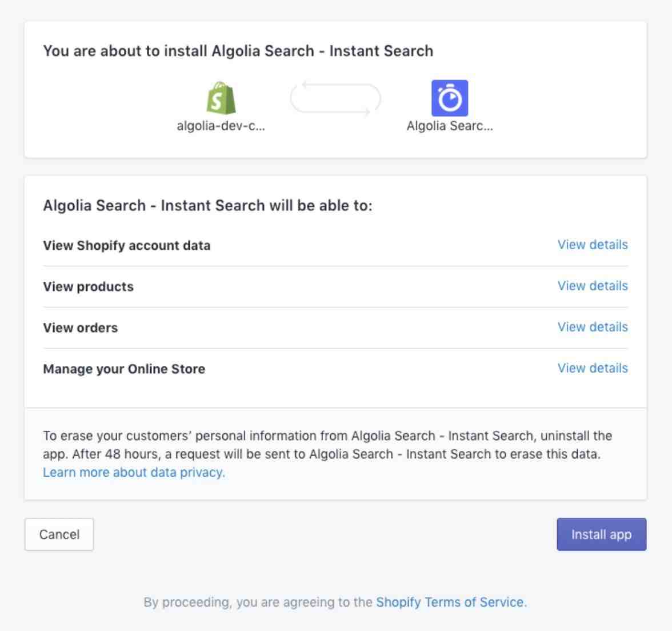The height and width of the screenshot is (631, 672).
Task: Select the 'View products' permission text
Action: tap(88, 287)
